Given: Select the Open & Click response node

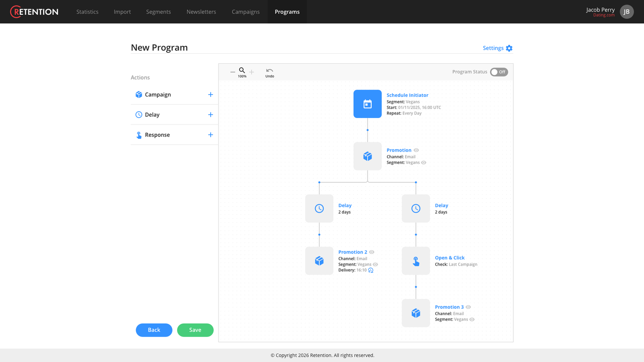Looking at the screenshot, I should point(416,261).
